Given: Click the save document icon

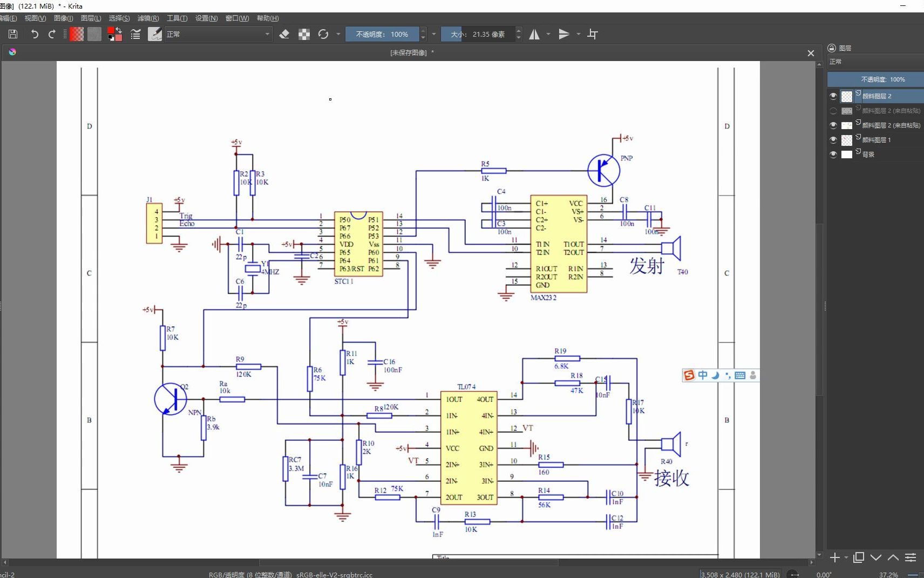Looking at the screenshot, I should click(13, 34).
